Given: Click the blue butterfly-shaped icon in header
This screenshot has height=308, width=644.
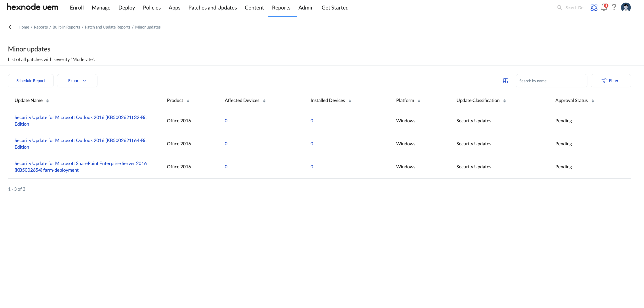Looking at the screenshot, I should point(594,8).
